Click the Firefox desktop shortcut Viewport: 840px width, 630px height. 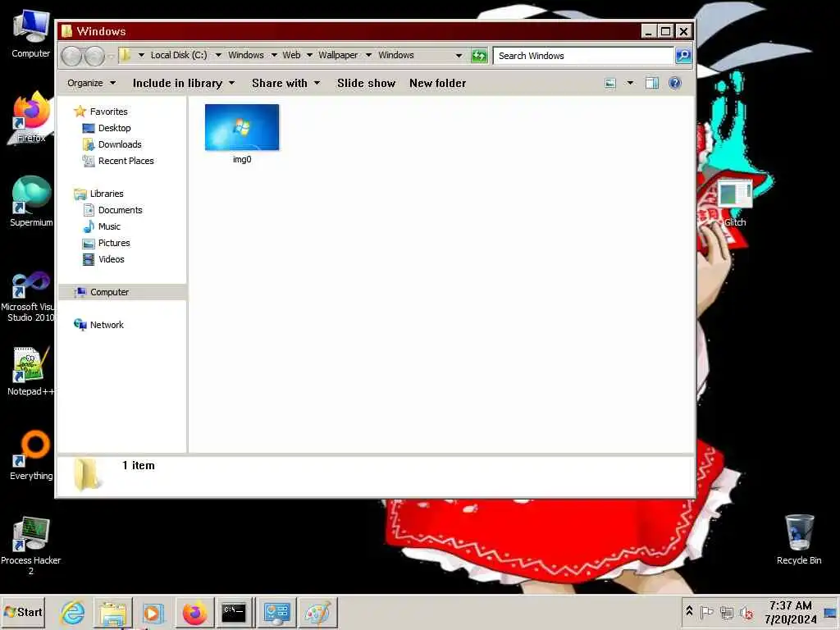[x=31, y=116]
